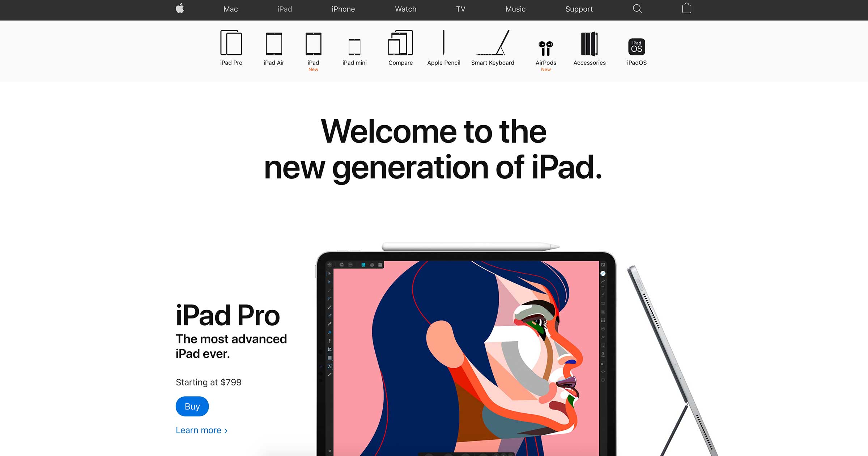The width and height of the screenshot is (868, 456).
Task: Follow the Learn more link
Action: point(201,430)
